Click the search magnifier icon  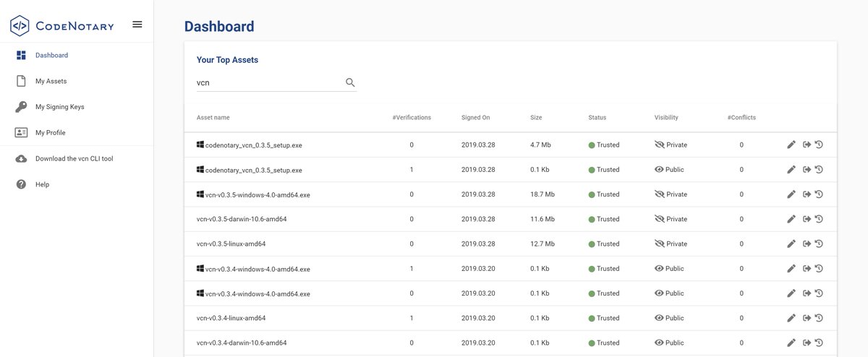click(x=350, y=82)
